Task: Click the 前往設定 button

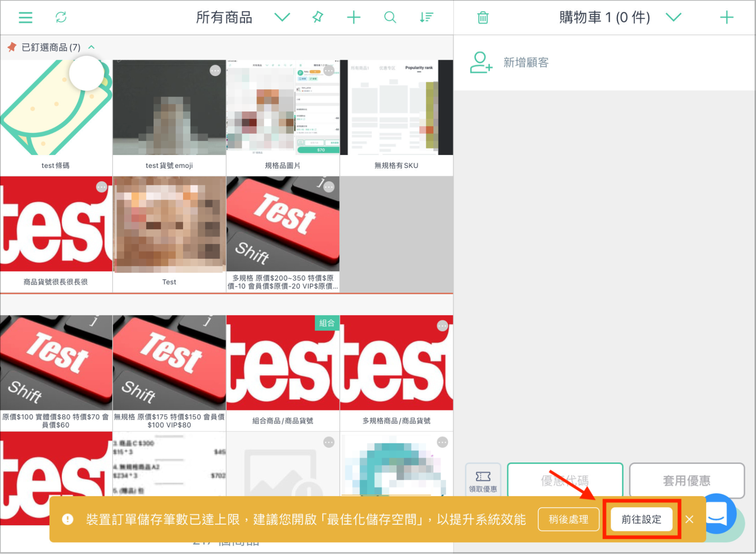Action: (x=641, y=519)
